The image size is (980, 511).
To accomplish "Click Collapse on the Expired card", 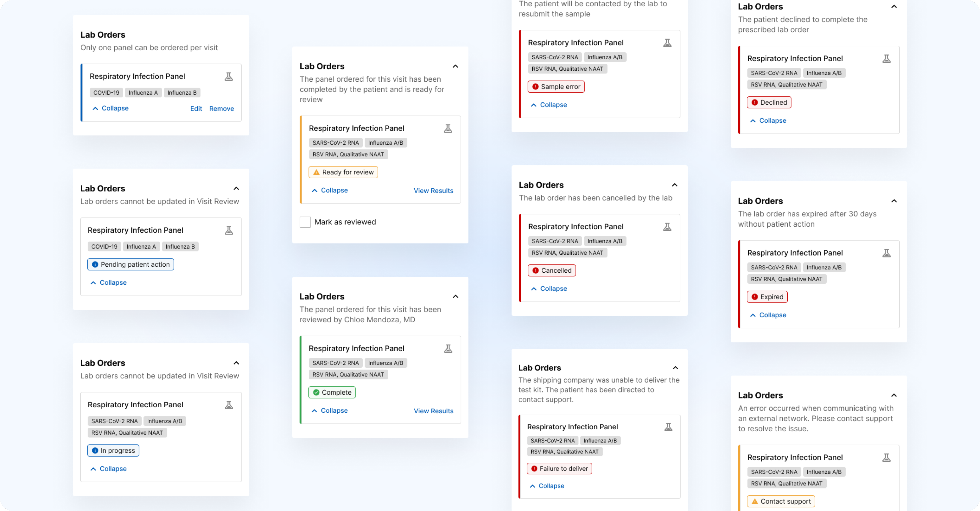I will click(x=768, y=315).
